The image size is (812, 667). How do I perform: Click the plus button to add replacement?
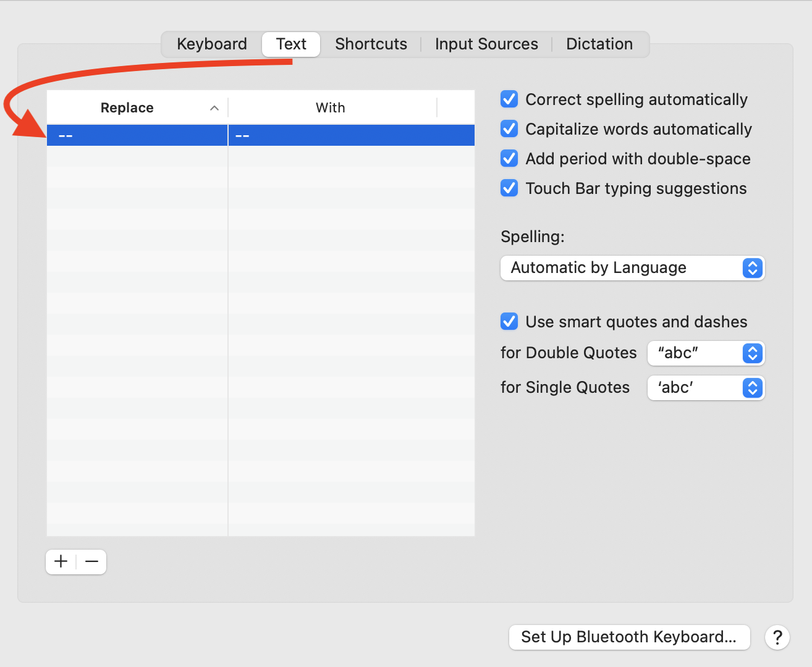click(61, 561)
